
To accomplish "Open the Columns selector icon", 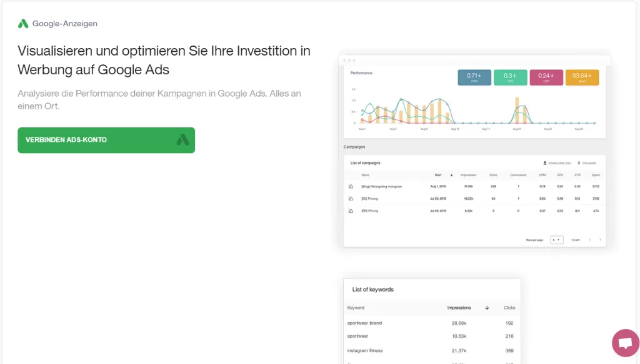I will pyautogui.click(x=578, y=163).
